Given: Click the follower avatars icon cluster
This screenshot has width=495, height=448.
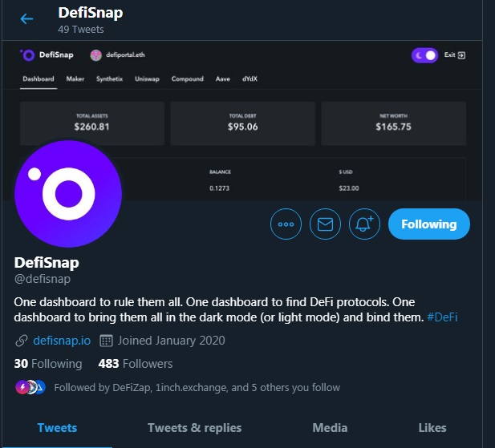Looking at the screenshot, I should (30, 387).
